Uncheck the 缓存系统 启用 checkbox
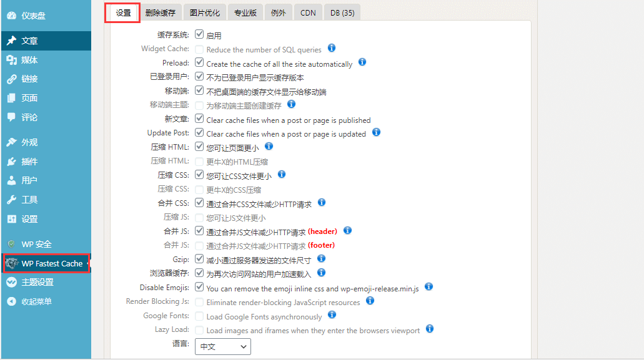 click(x=199, y=34)
